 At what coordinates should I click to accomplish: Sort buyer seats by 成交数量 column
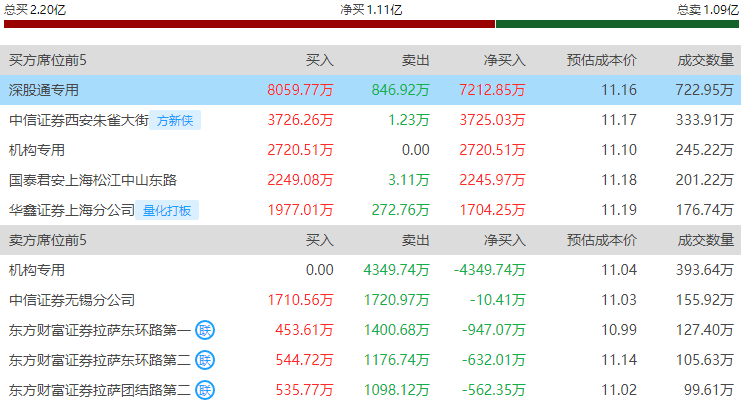click(x=705, y=60)
